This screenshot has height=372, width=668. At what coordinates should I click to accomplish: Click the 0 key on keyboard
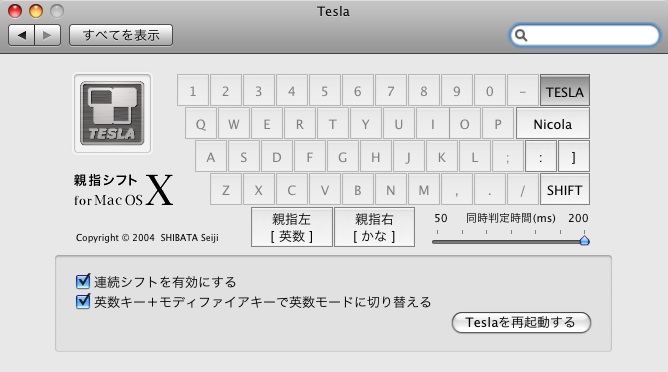[490, 90]
